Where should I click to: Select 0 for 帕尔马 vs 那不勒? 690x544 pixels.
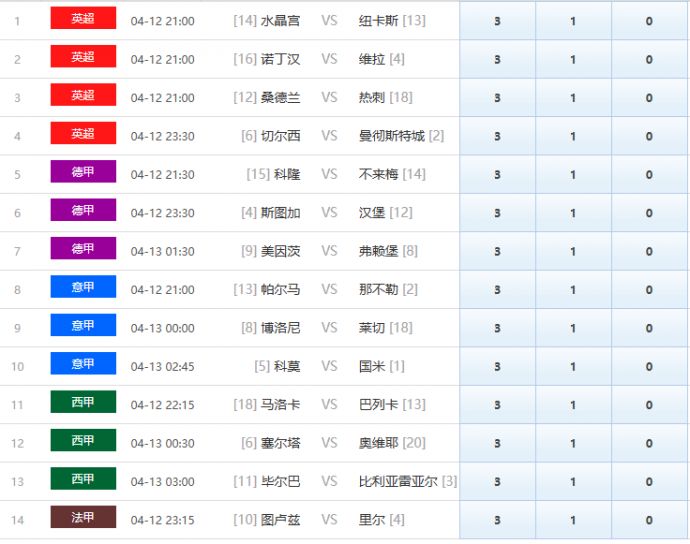(x=649, y=290)
